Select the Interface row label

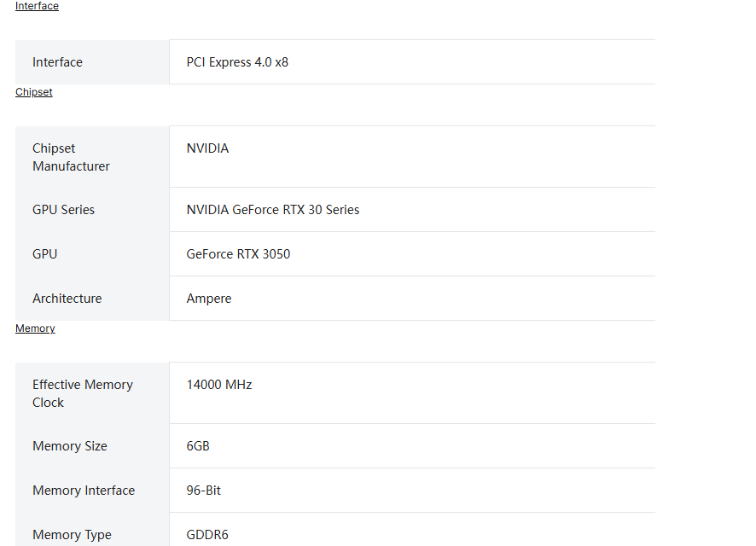click(x=57, y=62)
